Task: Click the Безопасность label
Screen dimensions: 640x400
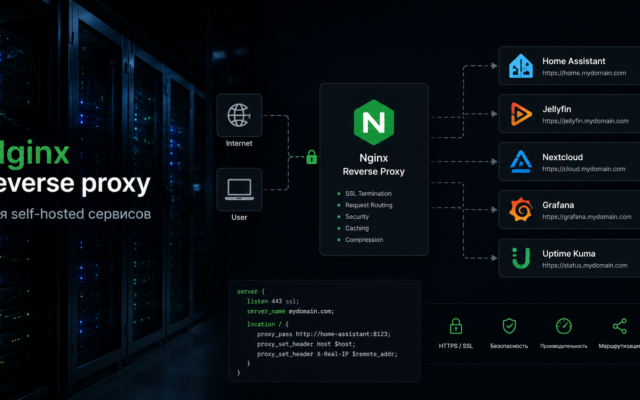Action: [509, 346]
